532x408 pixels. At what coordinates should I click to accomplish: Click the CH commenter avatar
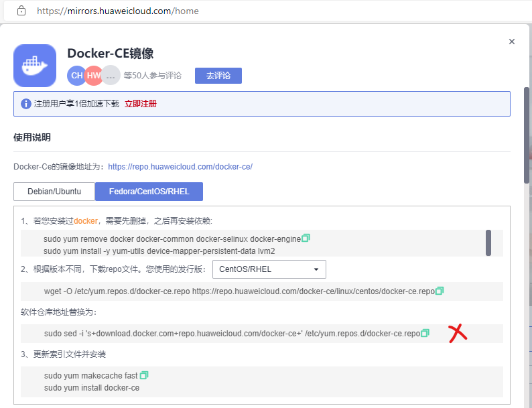click(76, 75)
